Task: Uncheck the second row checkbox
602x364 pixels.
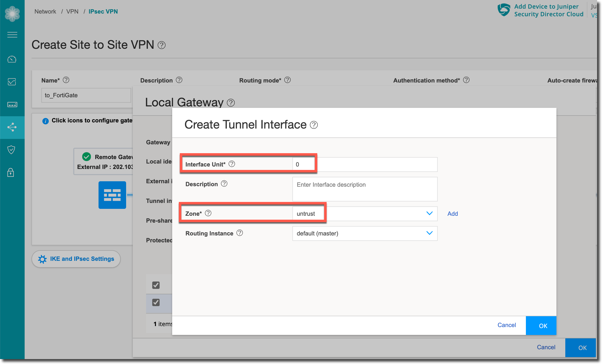Action: coord(156,302)
